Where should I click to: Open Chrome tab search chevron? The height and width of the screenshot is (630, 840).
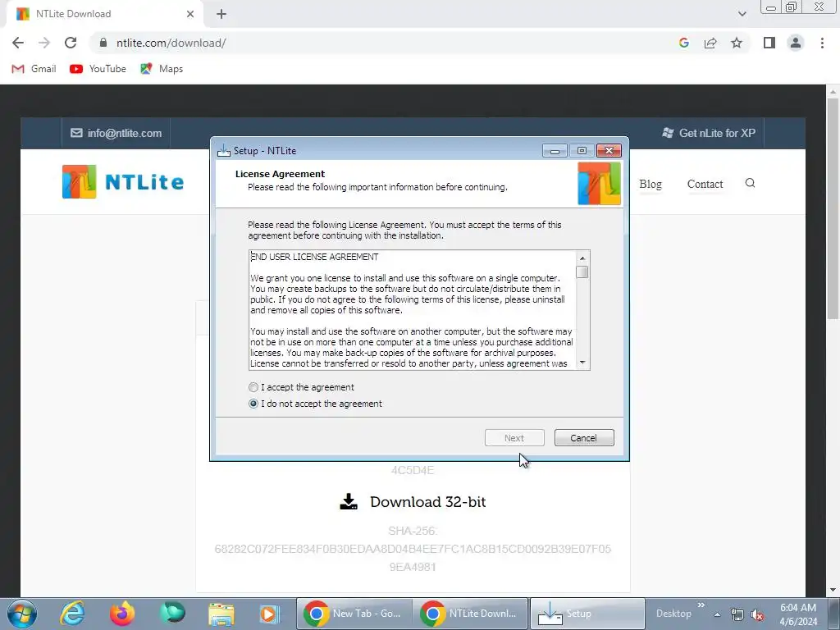tap(742, 14)
